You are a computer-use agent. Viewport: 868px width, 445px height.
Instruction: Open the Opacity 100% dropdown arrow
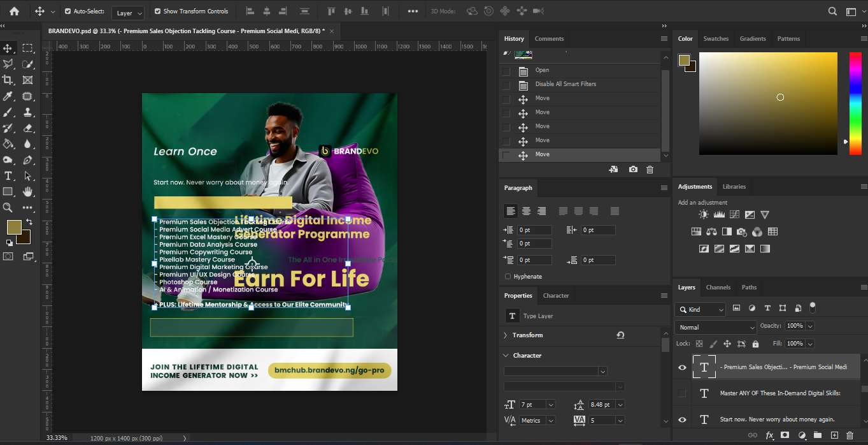(x=810, y=326)
